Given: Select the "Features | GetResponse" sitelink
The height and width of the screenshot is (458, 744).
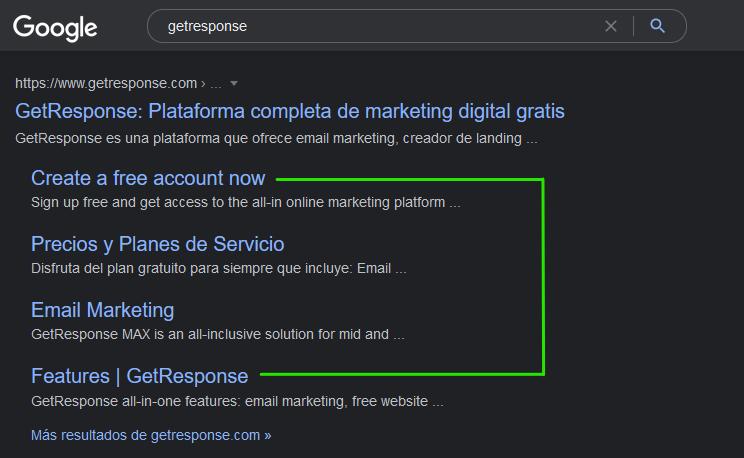Looking at the screenshot, I should coord(140,376).
